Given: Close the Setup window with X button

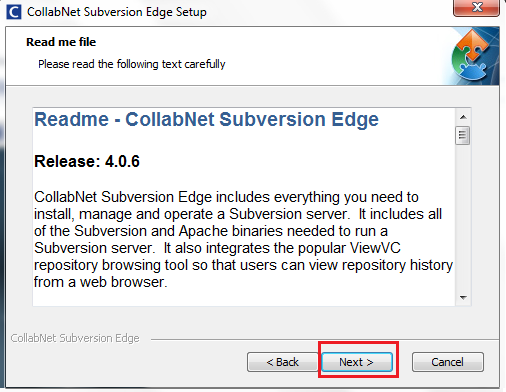Looking at the screenshot, I should coord(476,7).
